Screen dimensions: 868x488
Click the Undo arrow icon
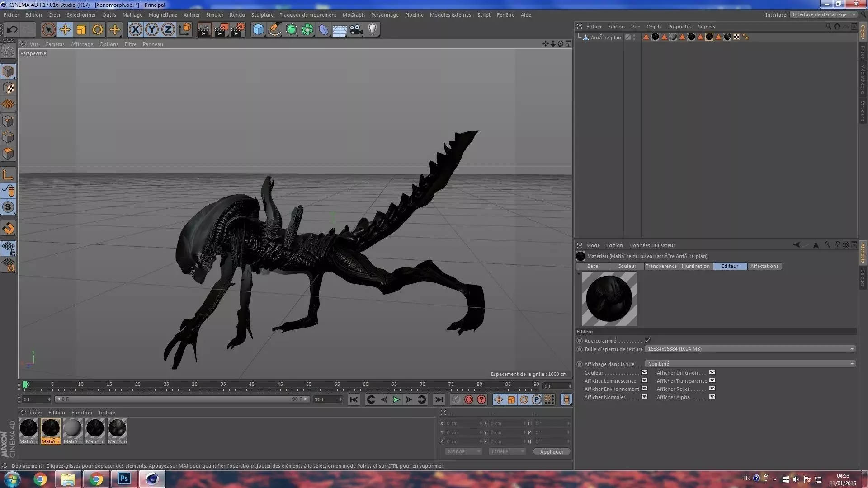click(12, 30)
